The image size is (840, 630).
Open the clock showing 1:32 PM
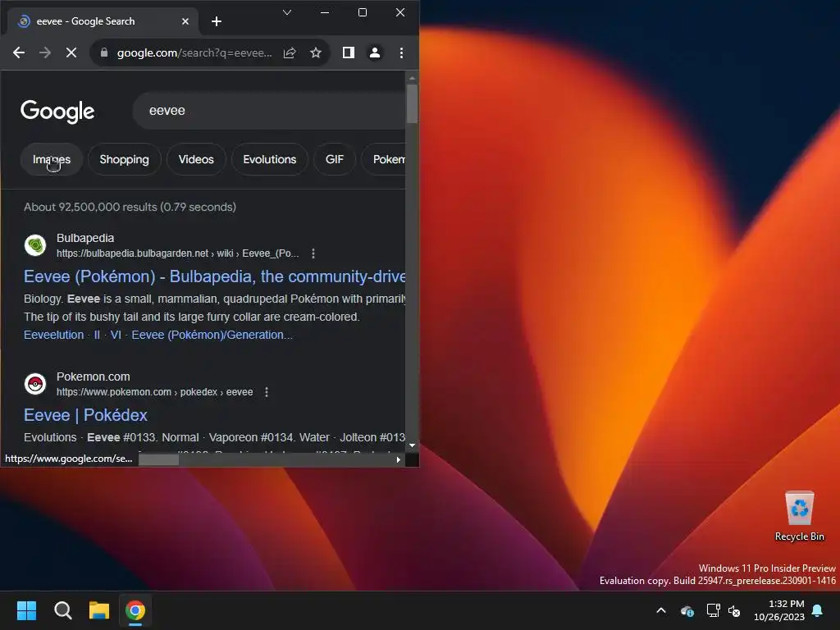(x=779, y=610)
